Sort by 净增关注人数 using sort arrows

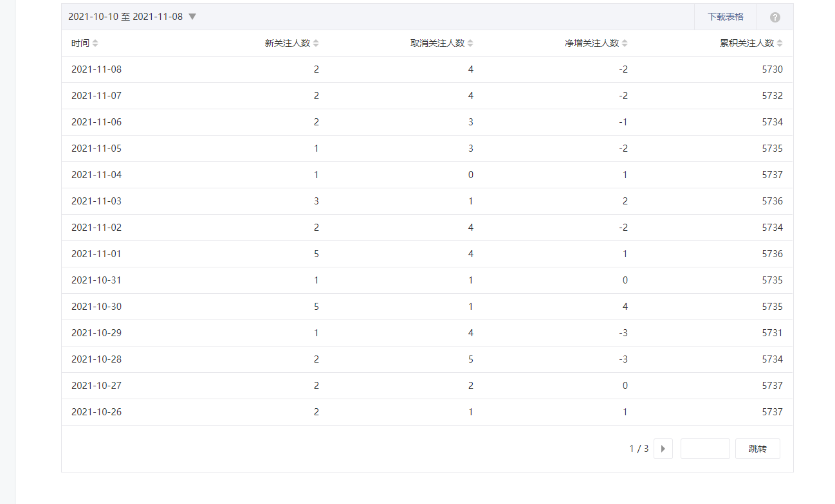[x=625, y=43]
